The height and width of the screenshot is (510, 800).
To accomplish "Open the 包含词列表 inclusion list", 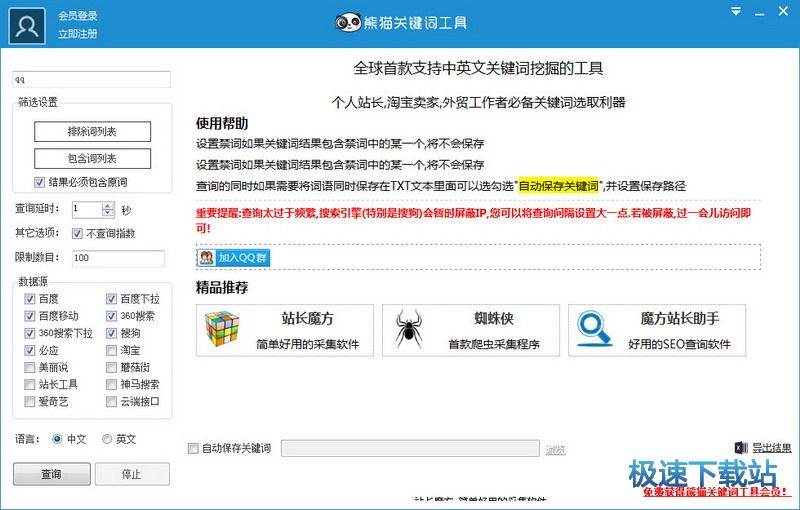I will (92, 158).
